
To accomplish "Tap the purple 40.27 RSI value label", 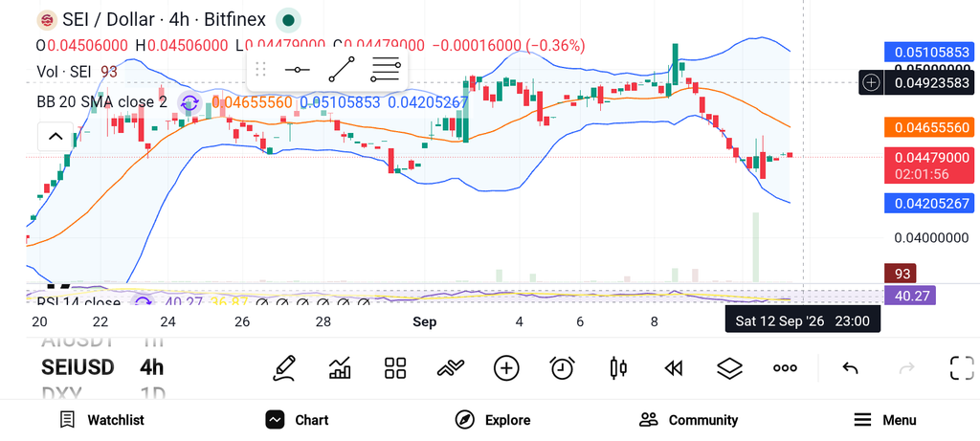I will click(x=910, y=295).
